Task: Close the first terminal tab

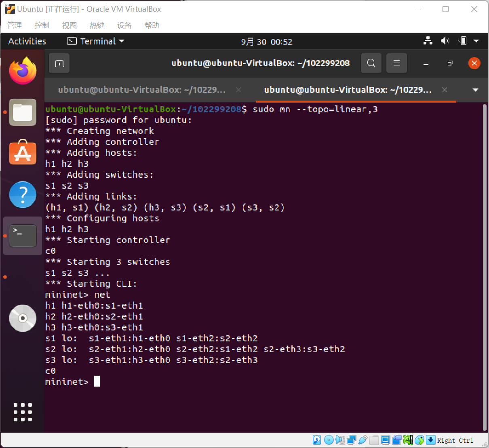Action: (238, 90)
